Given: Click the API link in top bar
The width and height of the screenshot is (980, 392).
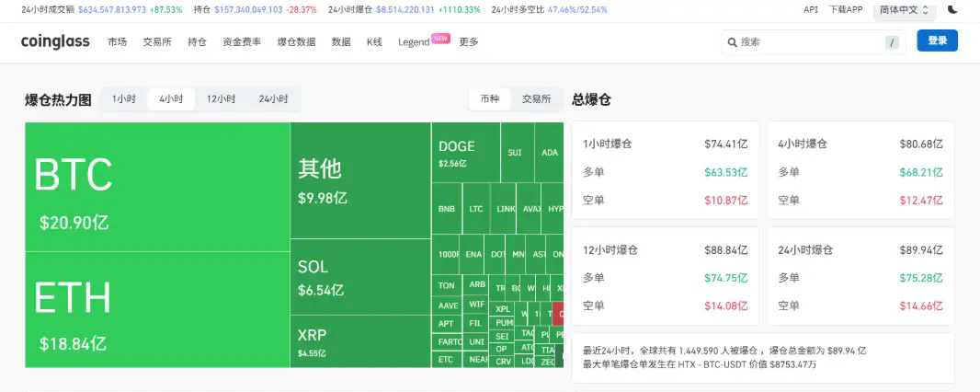Looking at the screenshot, I should coord(811,9).
